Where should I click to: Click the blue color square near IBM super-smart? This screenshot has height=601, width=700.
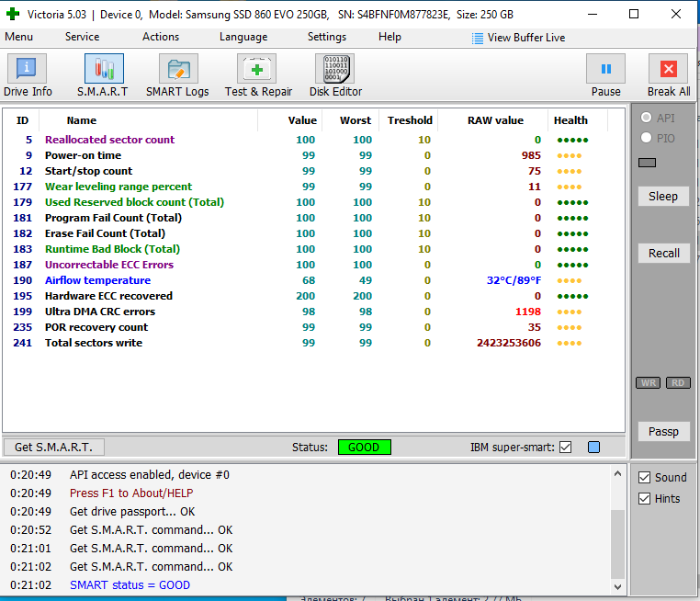click(x=593, y=447)
